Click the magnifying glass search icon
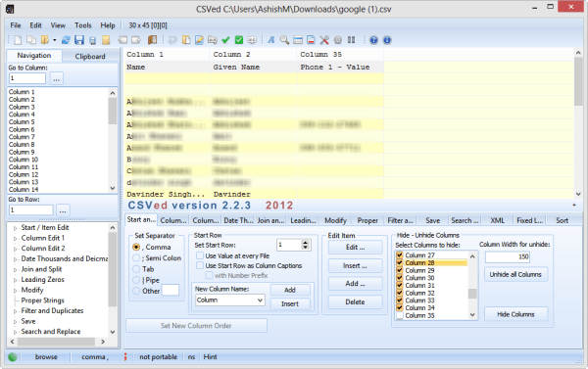 click(284, 40)
